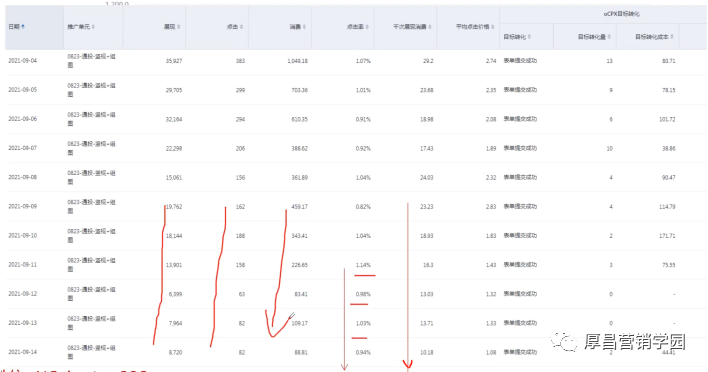The height and width of the screenshot is (372, 708).
Task: Click the impressions value 35,927
Action: pos(174,61)
